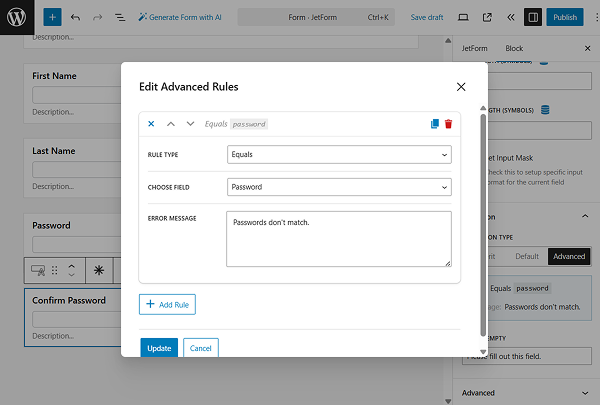Screen dimensions: 600x405
Task: Select the Password field label
Action: (x=51, y=225)
